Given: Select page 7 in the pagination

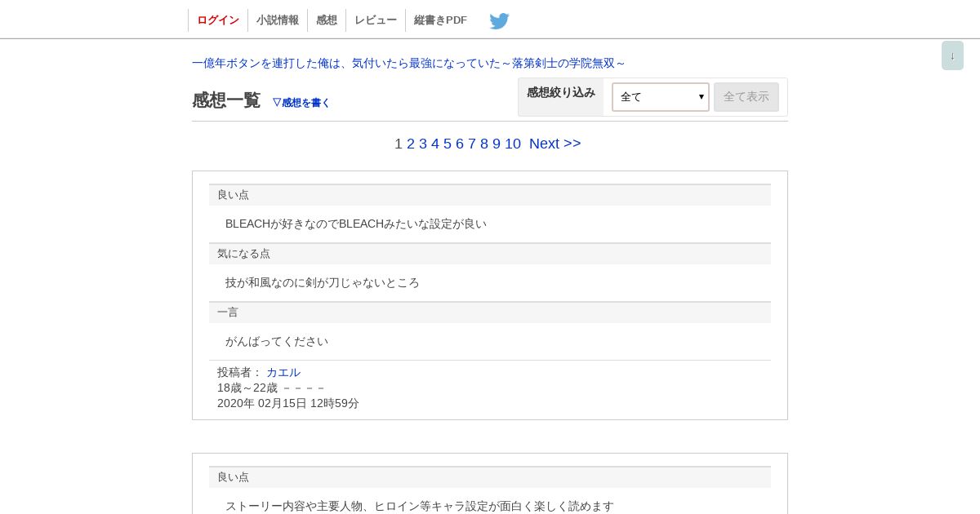Looking at the screenshot, I should [x=472, y=144].
